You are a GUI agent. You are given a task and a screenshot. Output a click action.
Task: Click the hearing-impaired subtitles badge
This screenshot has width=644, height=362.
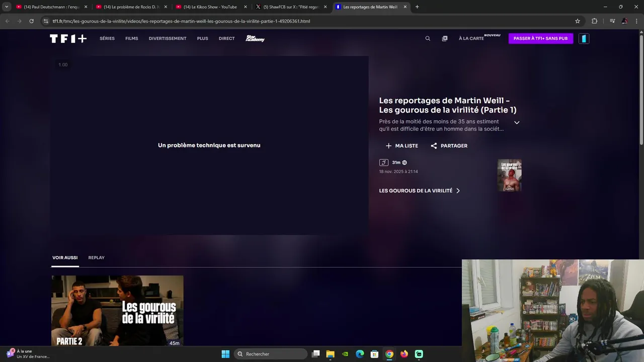[x=383, y=162]
